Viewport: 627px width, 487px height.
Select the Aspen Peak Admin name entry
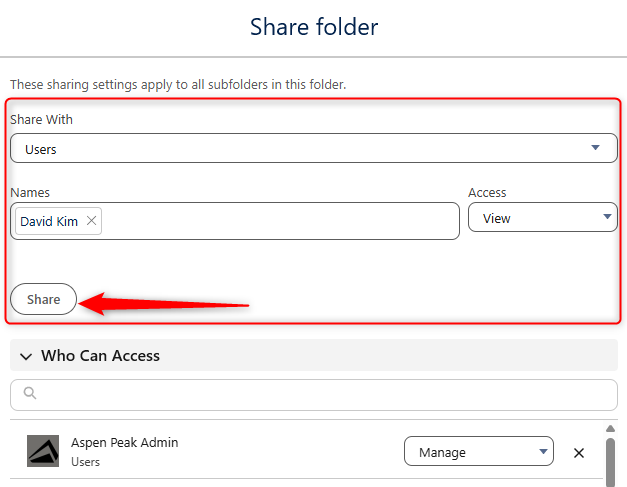124,443
